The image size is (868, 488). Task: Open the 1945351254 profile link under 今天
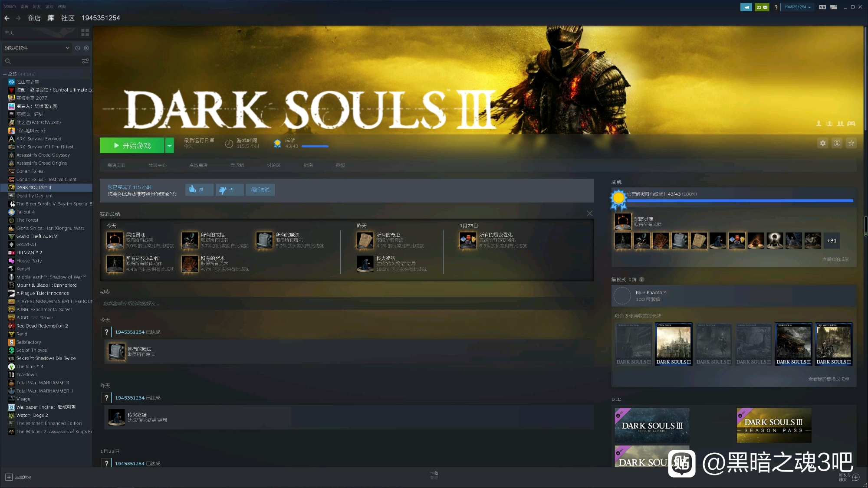click(129, 332)
